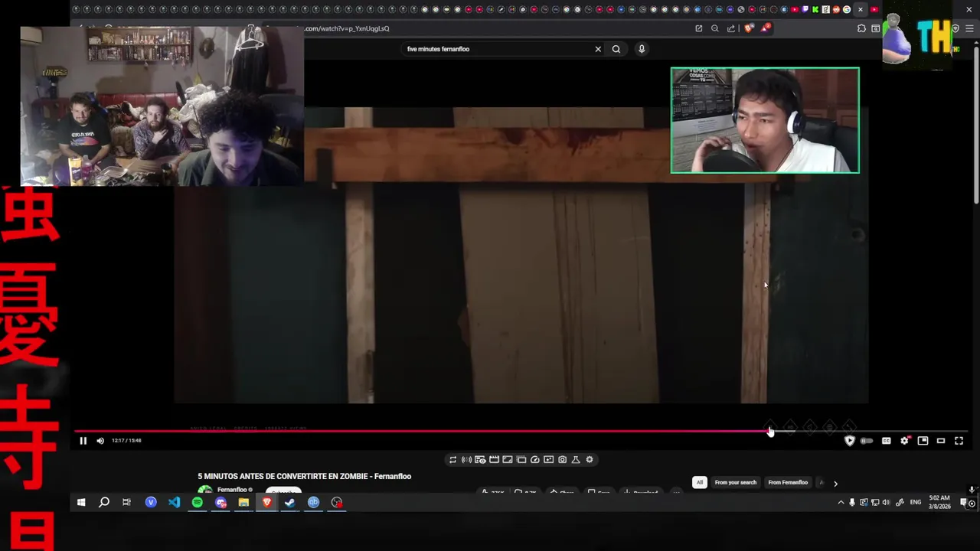The width and height of the screenshot is (980, 551).
Task: Show hidden system tray icons chevron
Action: (841, 502)
